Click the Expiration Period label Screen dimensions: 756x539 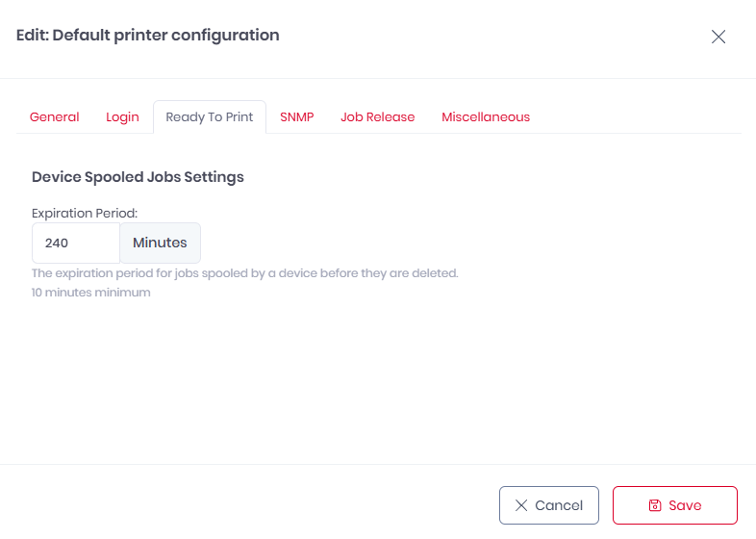(85, 212)
